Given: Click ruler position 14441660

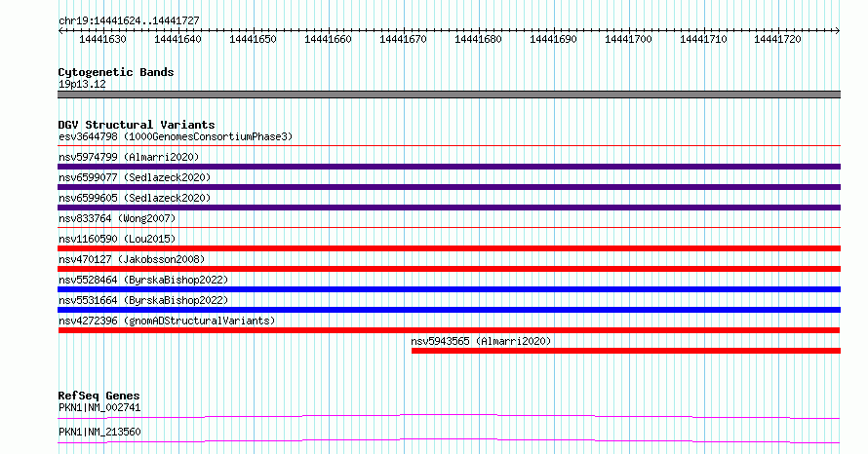Looking at the screenshot, I should pos(329,39).
